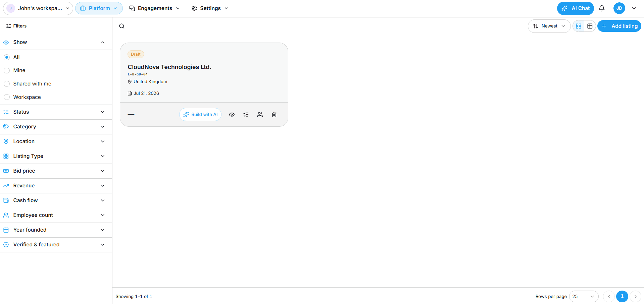Select Shared with me radio option

(7, 84)
